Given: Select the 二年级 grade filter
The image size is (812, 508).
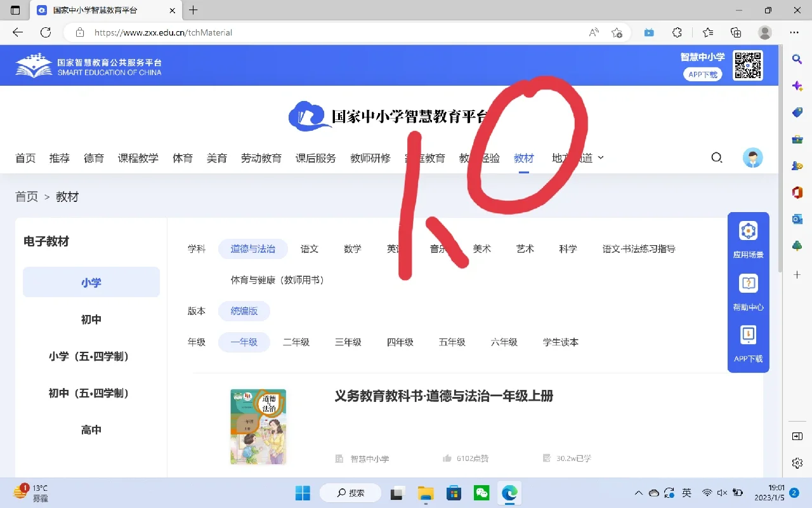Looking at the screenshot, I should (296, 342).
